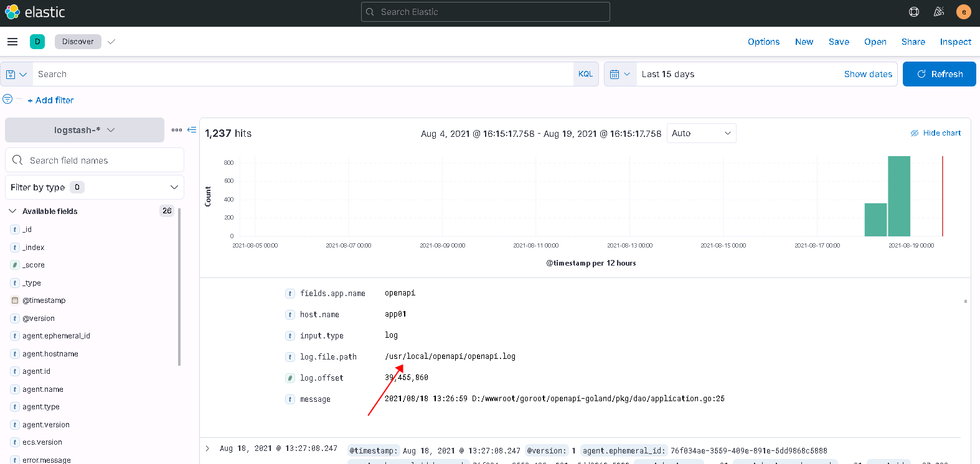The width and height of the screenshot is (980, 464).
Task: Open the date quick menu calendar
Action: (x=620, y=74)
